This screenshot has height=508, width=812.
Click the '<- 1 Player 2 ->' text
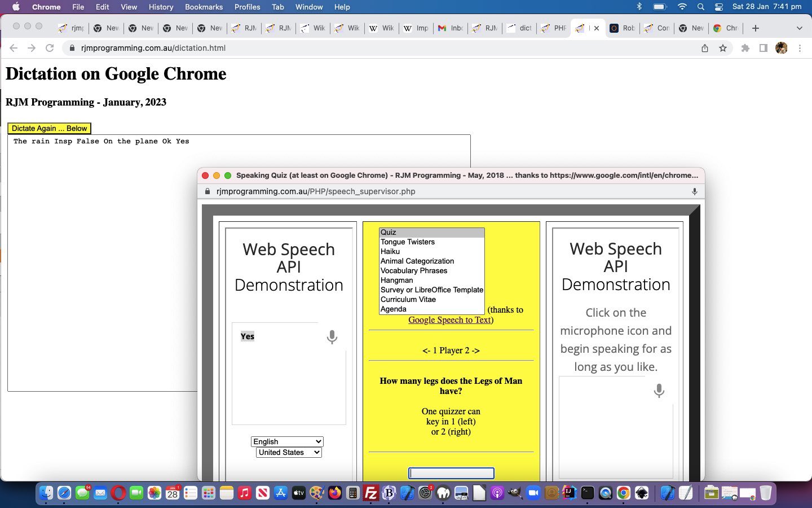point(451,351)
